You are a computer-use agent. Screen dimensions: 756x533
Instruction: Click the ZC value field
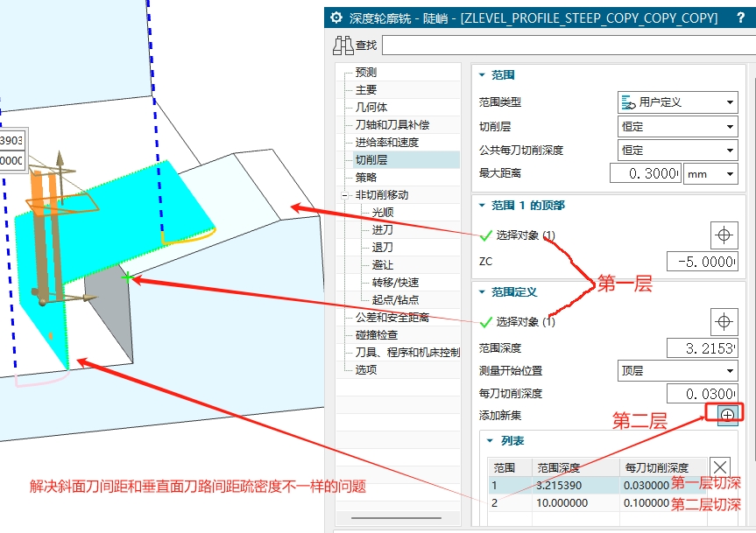[702, 262]
